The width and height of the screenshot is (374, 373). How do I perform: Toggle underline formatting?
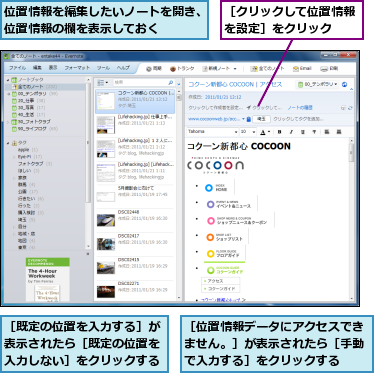click(303, 132)
